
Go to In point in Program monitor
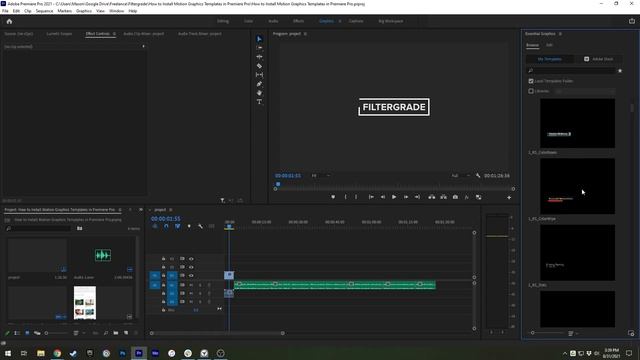point(371,197)
